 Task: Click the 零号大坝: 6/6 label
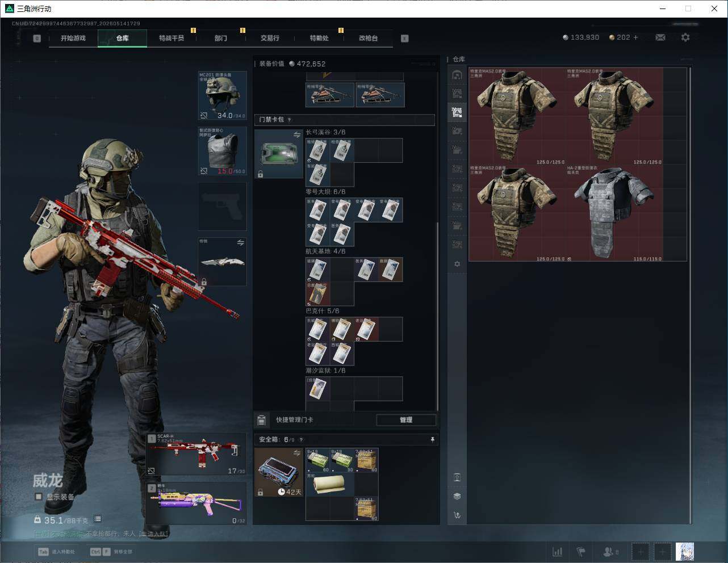(x=325, y=192)
